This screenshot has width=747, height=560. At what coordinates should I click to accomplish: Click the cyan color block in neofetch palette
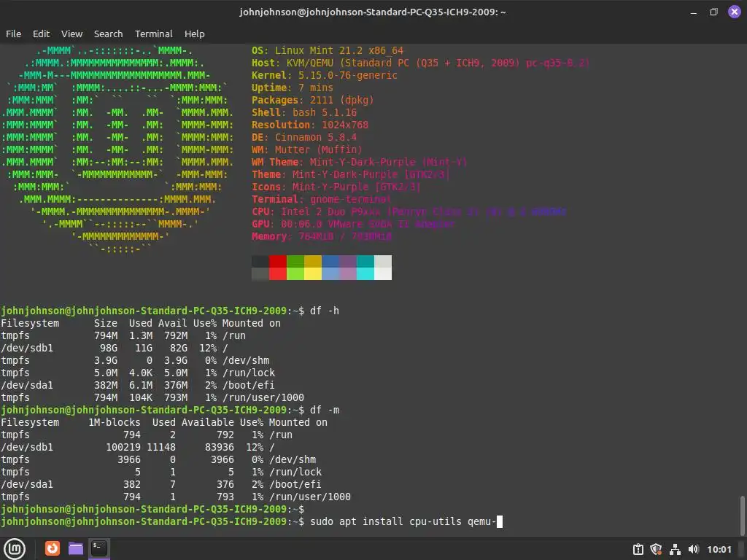click(x=365, y=267)
